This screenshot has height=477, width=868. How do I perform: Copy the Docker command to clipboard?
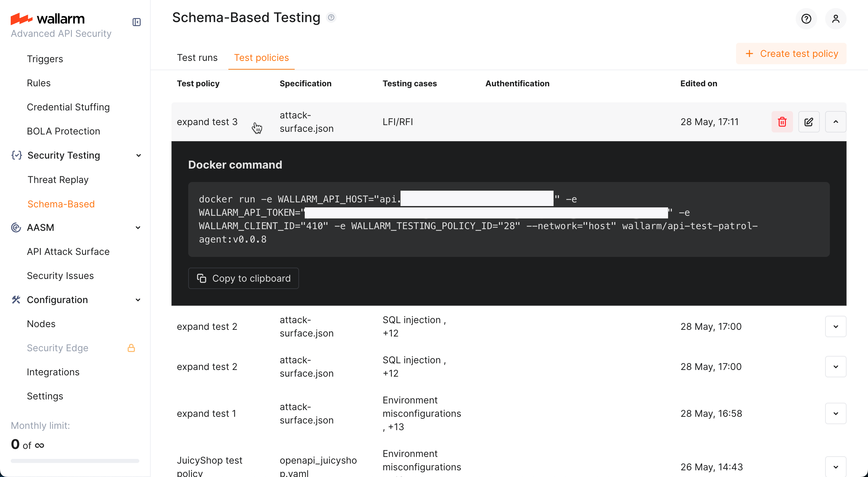(243, 278)
